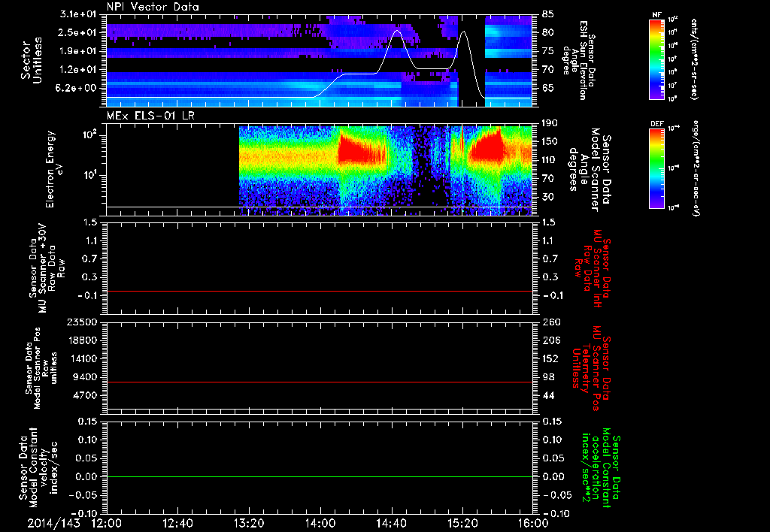Viewport: 770px width, 532px height.
Task: Click the red MU Scanner +30V trace
Action: (x=320, y=291)
